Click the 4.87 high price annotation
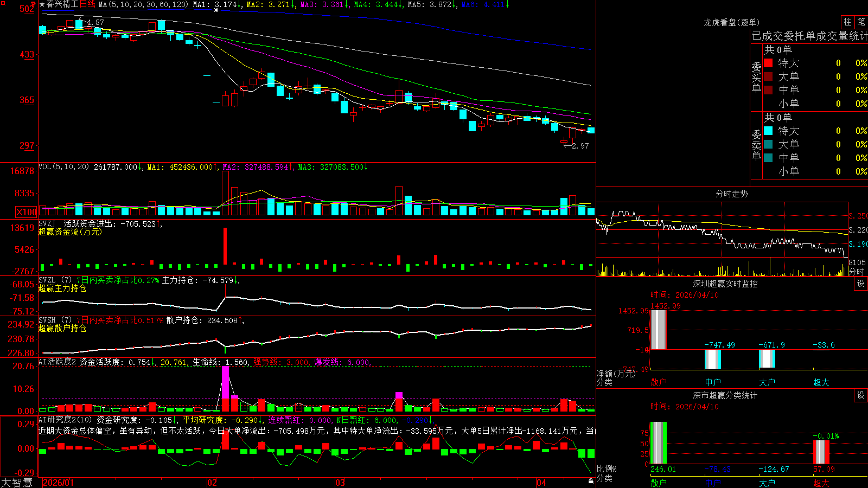This screenshot has height=488, width=868. coord(95,22)
